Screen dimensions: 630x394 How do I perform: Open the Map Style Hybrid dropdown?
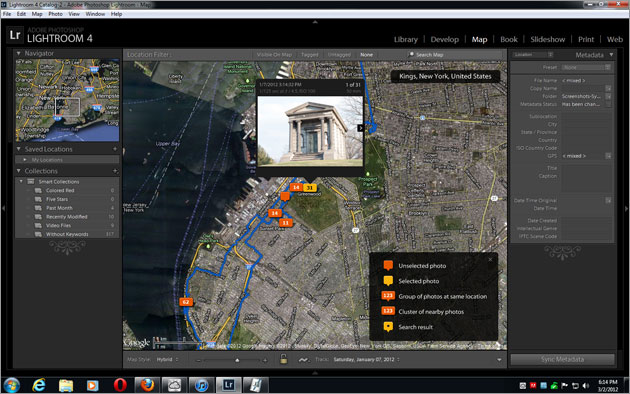[x=167, y=359]
